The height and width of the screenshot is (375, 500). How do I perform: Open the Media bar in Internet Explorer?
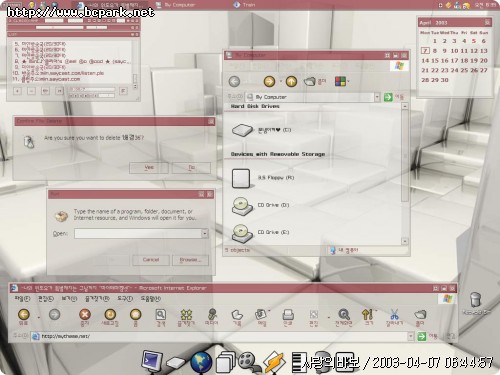pos(212,314)
